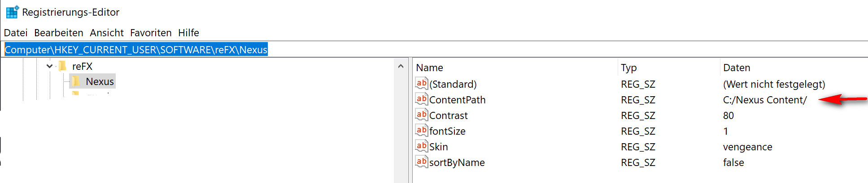Open the Ansicht menu
The image size is (868, 183).
point(107,33)
